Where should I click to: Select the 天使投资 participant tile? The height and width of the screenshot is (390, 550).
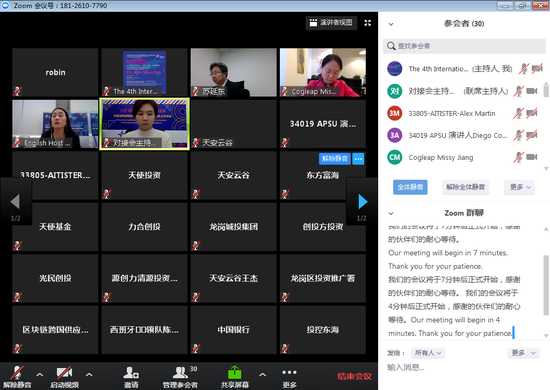click(x=144, y=175)
